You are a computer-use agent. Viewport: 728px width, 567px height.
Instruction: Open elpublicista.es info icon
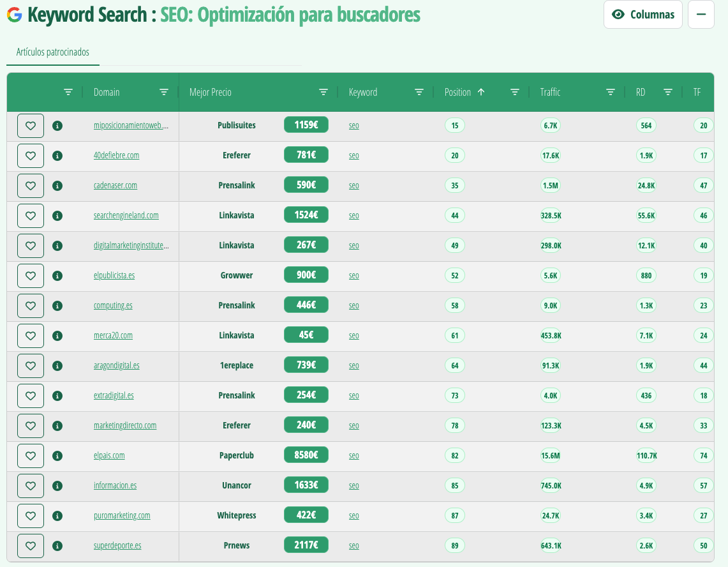pyautogui.click(x=57, y=276)
